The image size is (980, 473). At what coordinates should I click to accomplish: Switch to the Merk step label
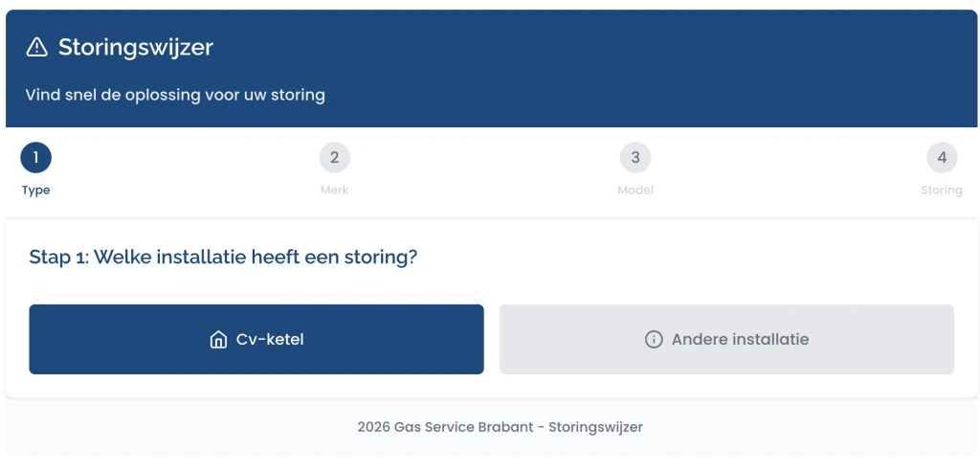click(334, 190)
